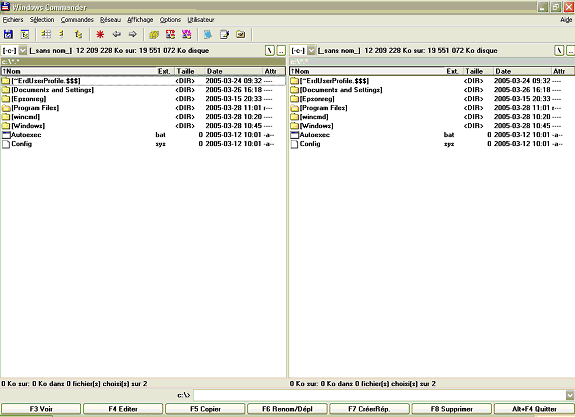Image resolution: width=575 pixels, height=417 pixels.
Task: Sort right panel by Date column header
Action: coord(521,71)
